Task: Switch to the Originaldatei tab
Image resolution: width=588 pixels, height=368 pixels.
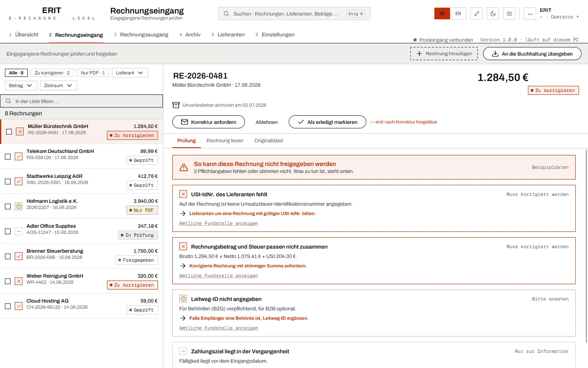Action: [269, 141]
